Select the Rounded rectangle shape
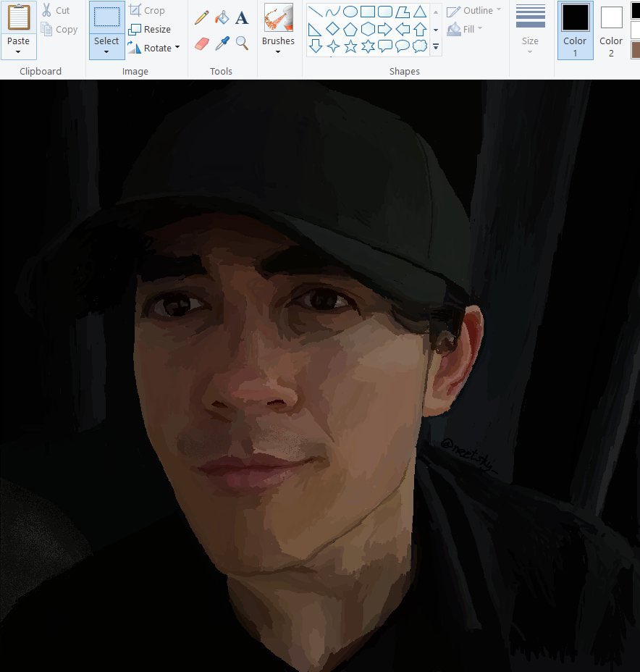 (385, 12)
